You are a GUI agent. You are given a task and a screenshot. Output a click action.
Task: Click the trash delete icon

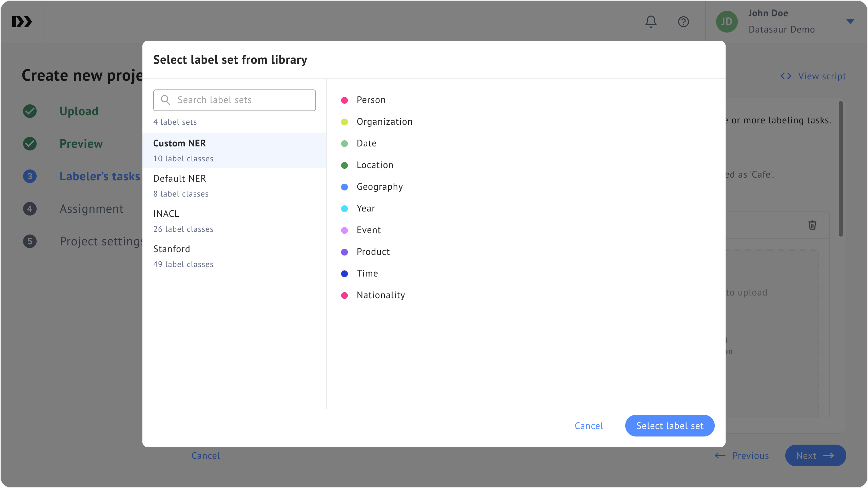tap(812, 225)
